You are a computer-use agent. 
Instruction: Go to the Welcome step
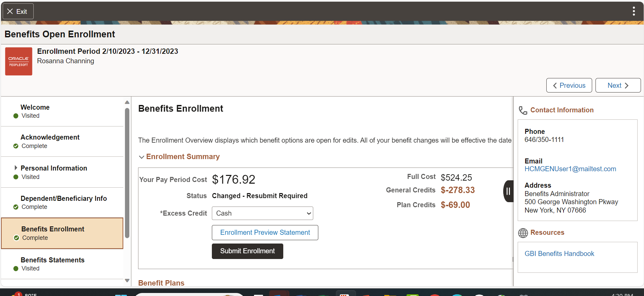click(x=35, y=107)
